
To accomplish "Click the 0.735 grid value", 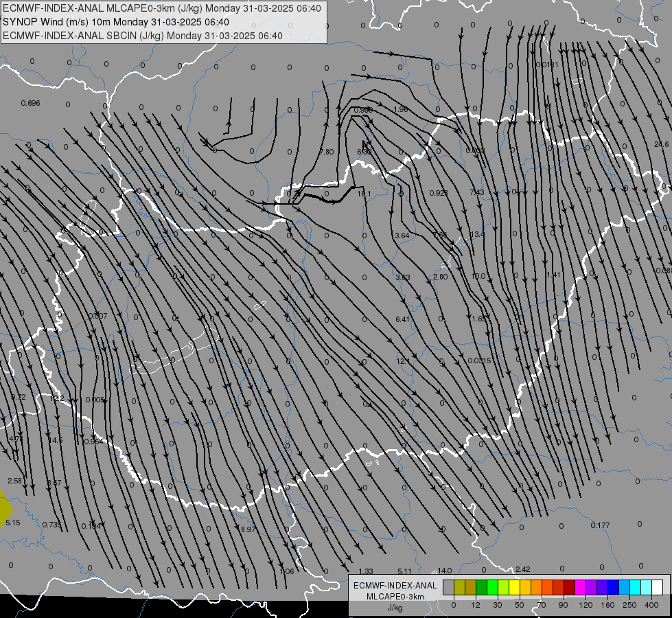I will click(x=52, y=525).
